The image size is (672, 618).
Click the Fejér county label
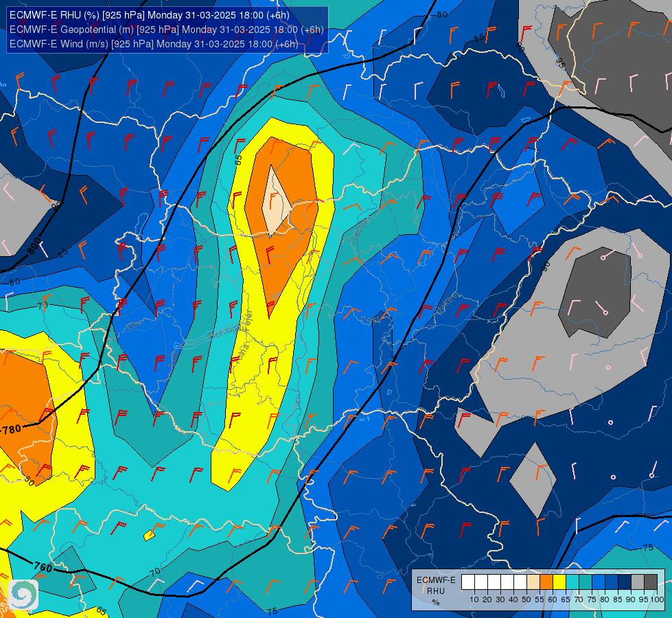click(x=247, y=321)
